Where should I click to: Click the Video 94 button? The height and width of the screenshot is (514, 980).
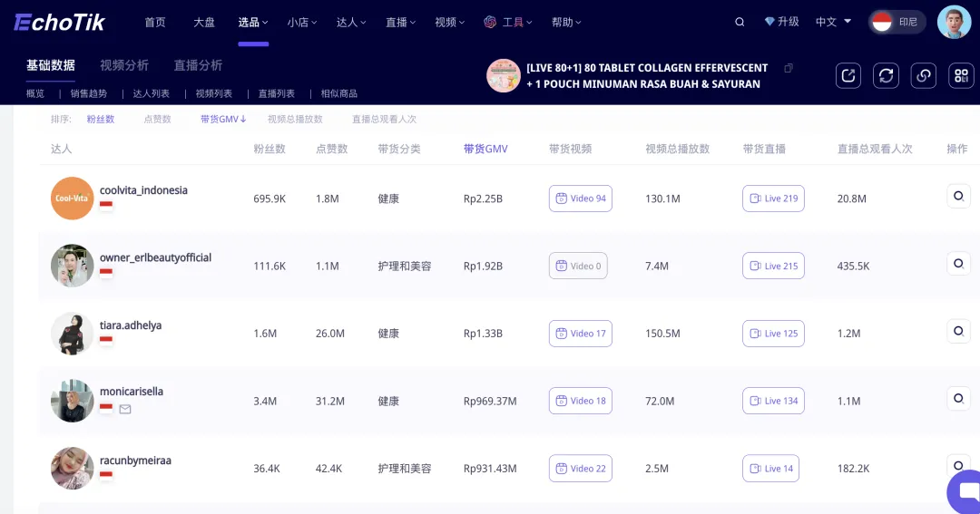tap(581, 199)
